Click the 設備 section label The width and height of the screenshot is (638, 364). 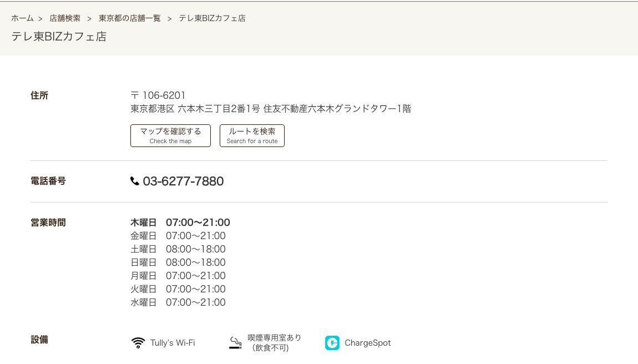coord(39,340)
